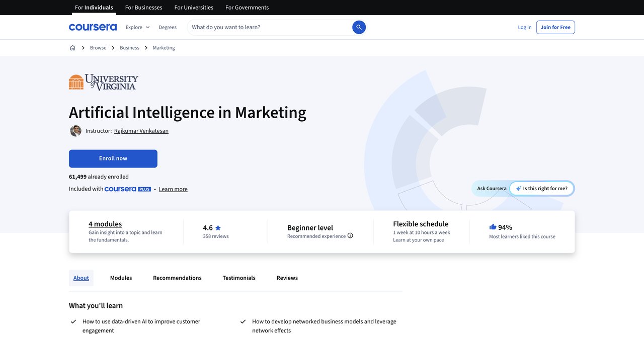Open the 4 modules link
This screenshot has height=337, width=644.
click(x=105, y=224)
